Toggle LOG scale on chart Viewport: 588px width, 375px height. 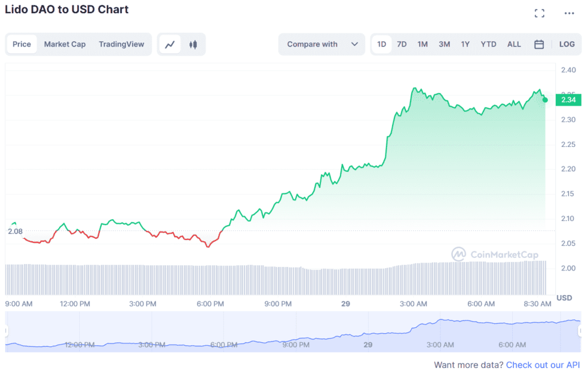pos(567,44)
